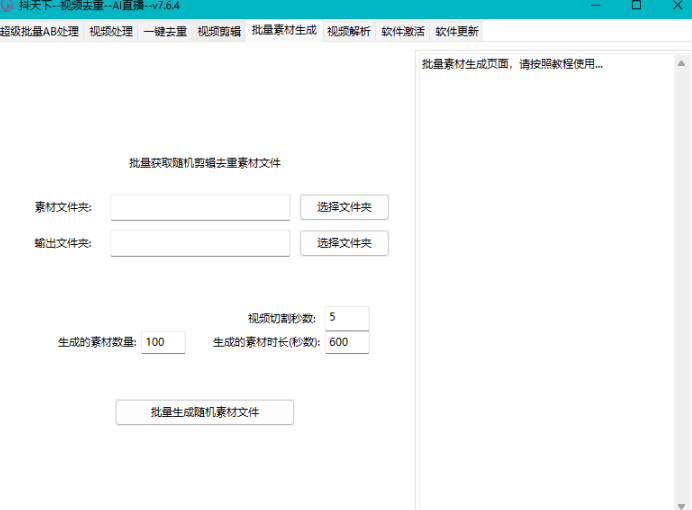Choose folder for 输出文件夹
692x510 pixels.
pyautogui.click(x=344, y=243)
